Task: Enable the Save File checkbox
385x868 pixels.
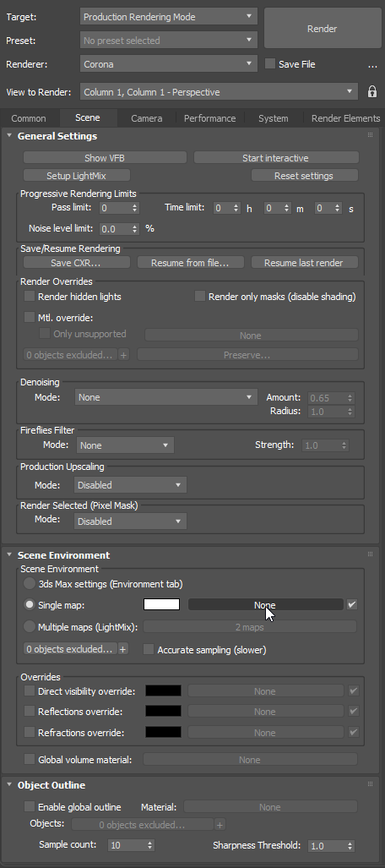Action: pos(270,63)
